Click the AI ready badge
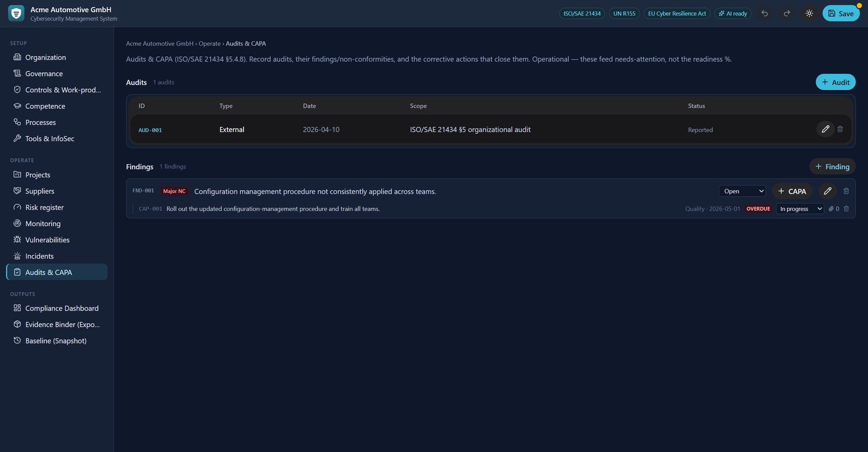The height and width of the screenshot is (452, 868). click(733, 14)
